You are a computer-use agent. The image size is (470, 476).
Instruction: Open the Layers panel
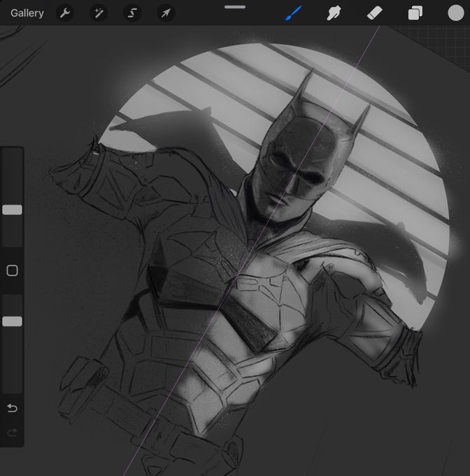pos(415,13)
